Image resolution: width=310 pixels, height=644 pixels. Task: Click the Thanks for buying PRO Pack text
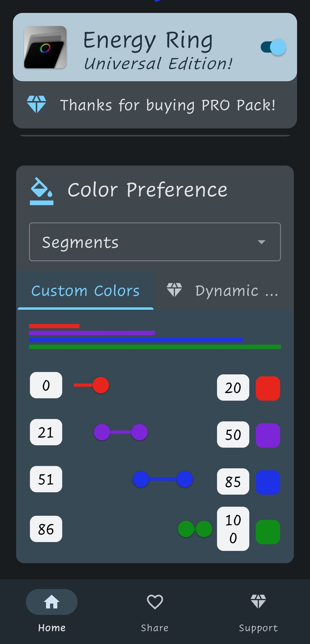coord(168,105)
